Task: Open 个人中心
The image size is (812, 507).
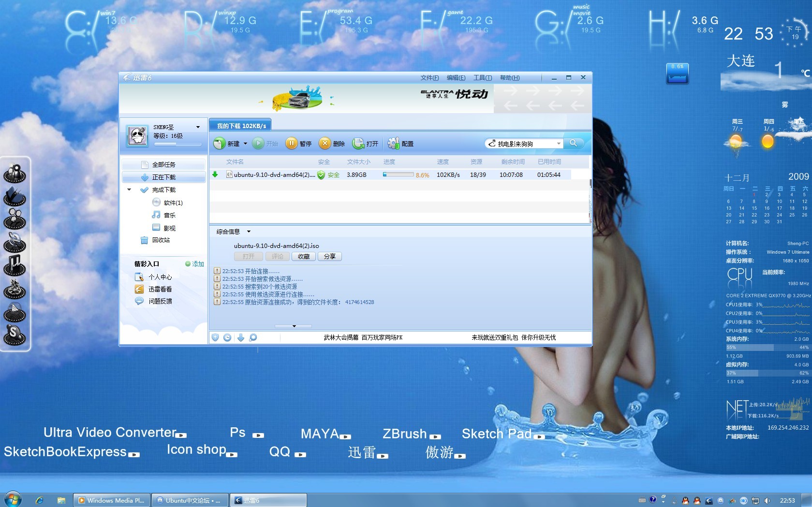Action: pyautogui.click(x=153, y=277)
